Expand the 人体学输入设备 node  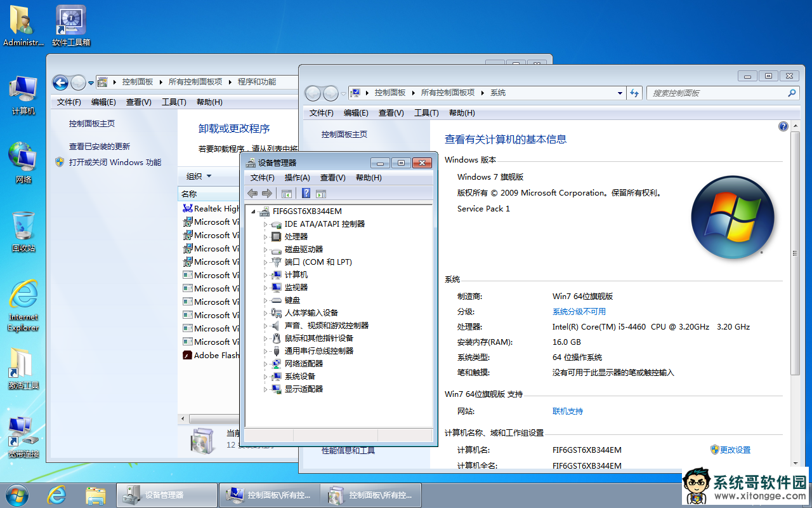coord(266,313)
